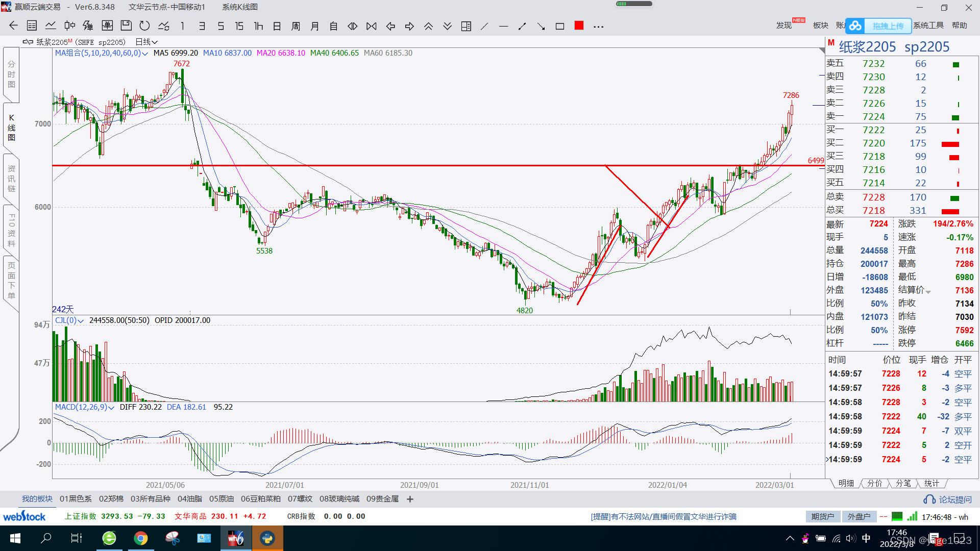Select the rectangle drawing tool
Viewport: 980px width, 551px height.
pyautogui.click(x=560, y=26)
